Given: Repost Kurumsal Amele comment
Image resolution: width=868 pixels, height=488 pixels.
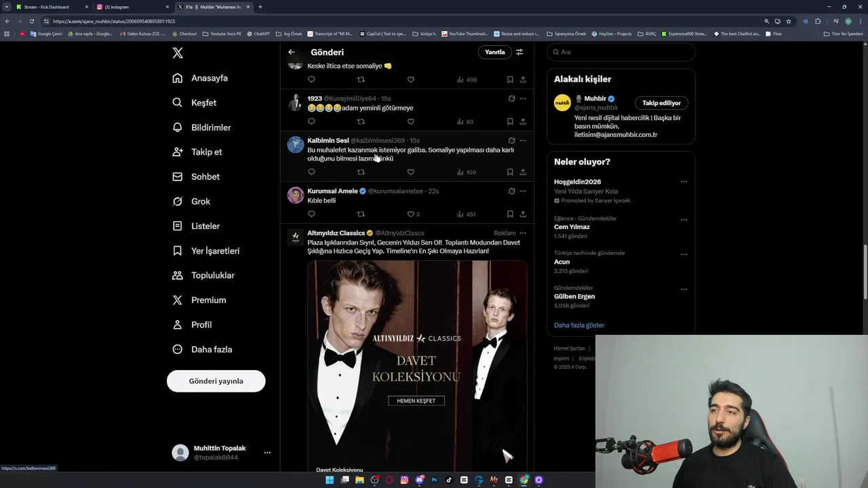Looking at the screenshot, I should coord(361,214).
